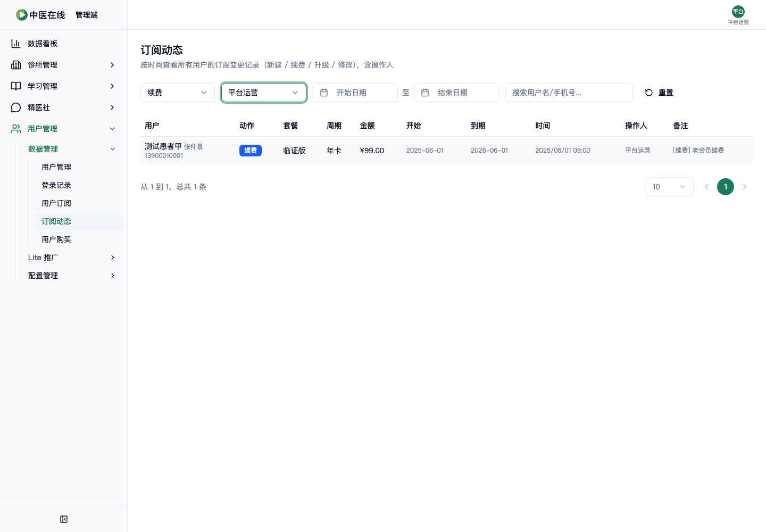Image resolution: width=766 pixels, height=532 pixels.
Task: Click the 搜索用户名/手机号 search field
Action: (x=569, y=93)
